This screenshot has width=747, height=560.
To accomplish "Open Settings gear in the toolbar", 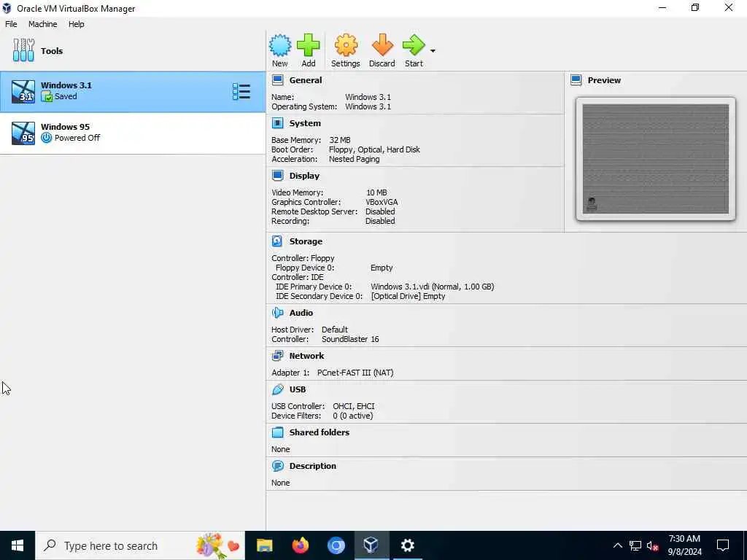I will point(345,46).
